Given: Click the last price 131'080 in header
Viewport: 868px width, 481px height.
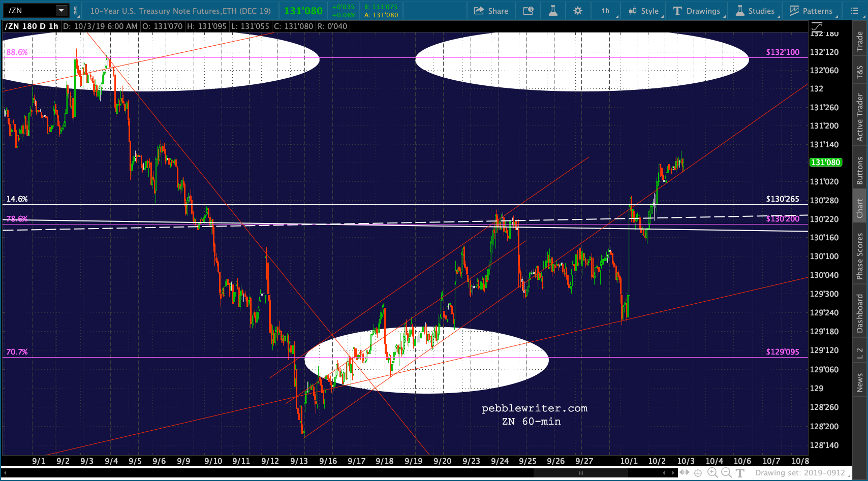Looking at the screenshot, I should 303,11.
